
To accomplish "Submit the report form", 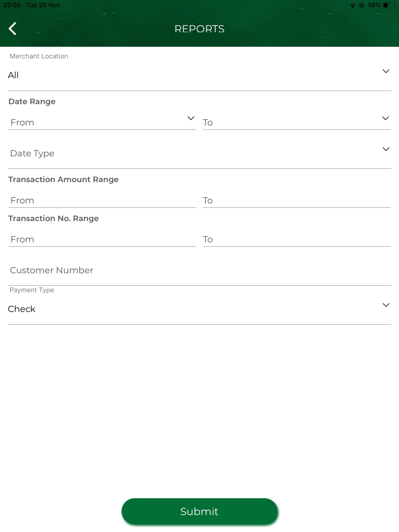I will (199, 511).
